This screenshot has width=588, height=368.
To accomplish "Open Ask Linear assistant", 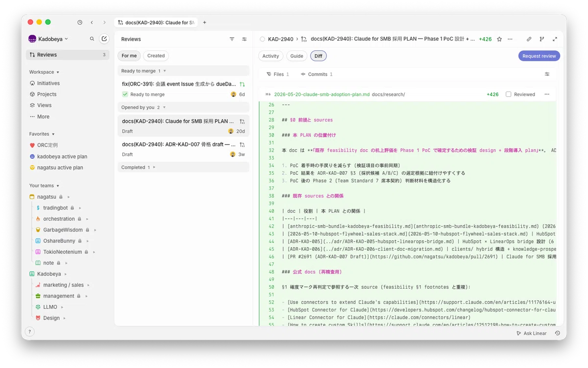I will pos(532,333).
